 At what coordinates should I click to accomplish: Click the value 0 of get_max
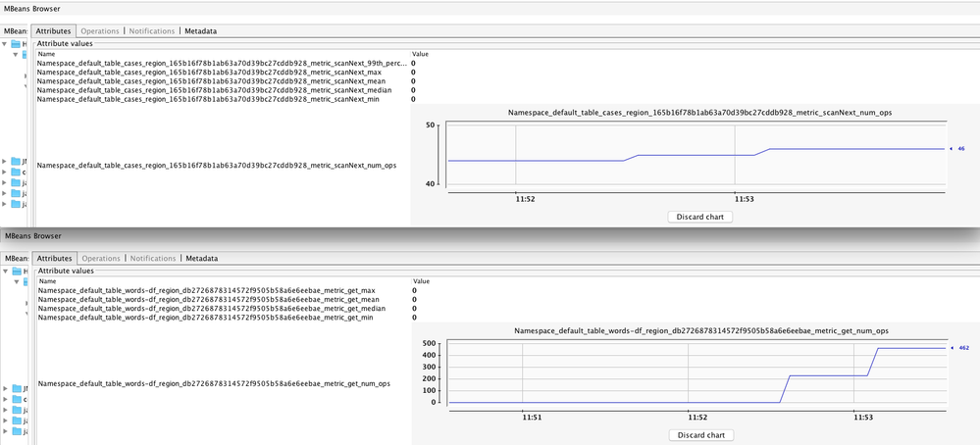414,291
